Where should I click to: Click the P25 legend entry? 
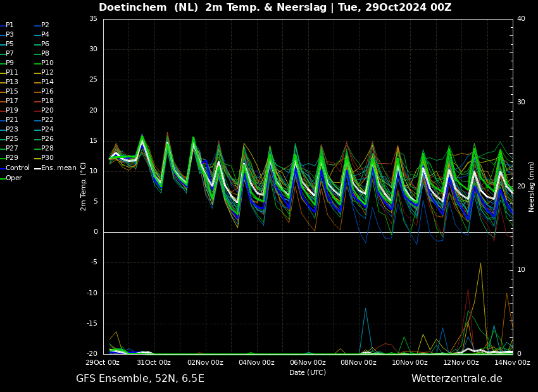point(9,138)
